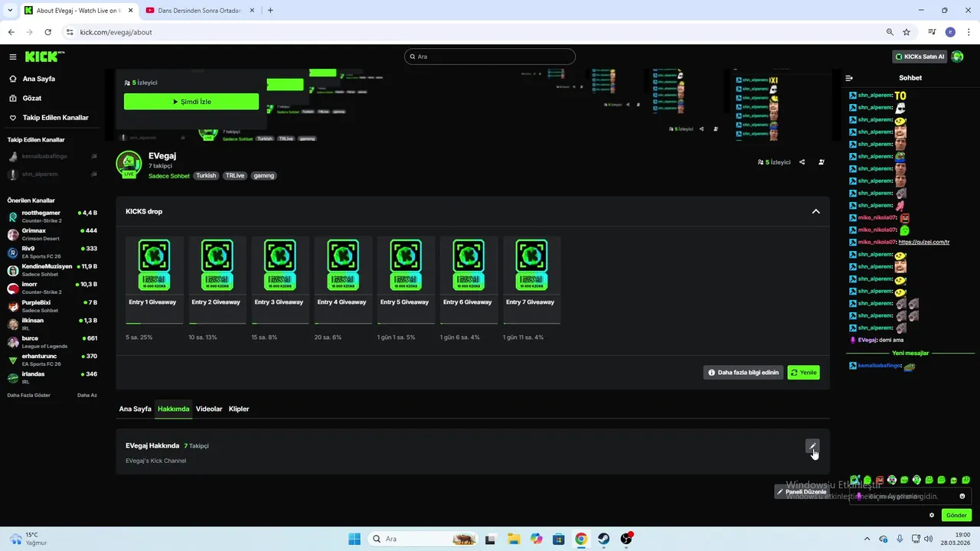Click the Şimdi İzle button

tap(191, 102)
